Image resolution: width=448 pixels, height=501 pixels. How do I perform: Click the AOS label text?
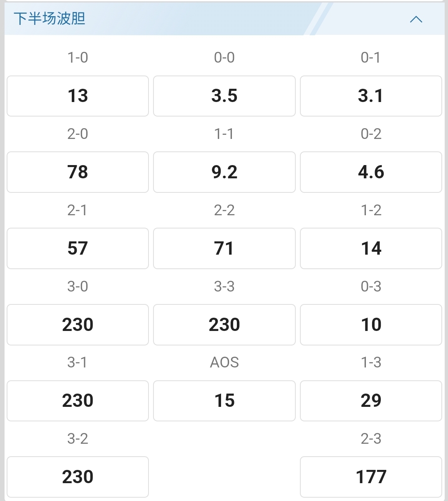coord(224,362)
